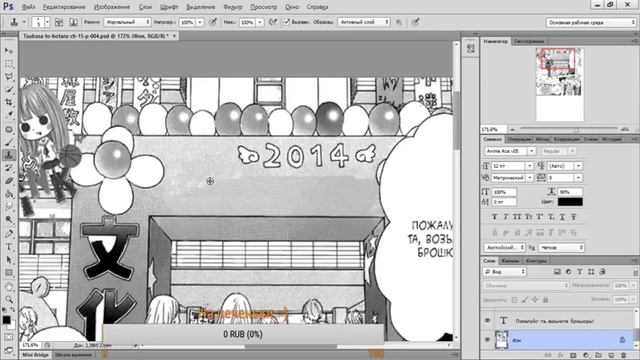The height and width of the screenshot is (360, 640).
Task: Click the collapsed panel icon beside Navigator
Action: coord(471,49)
